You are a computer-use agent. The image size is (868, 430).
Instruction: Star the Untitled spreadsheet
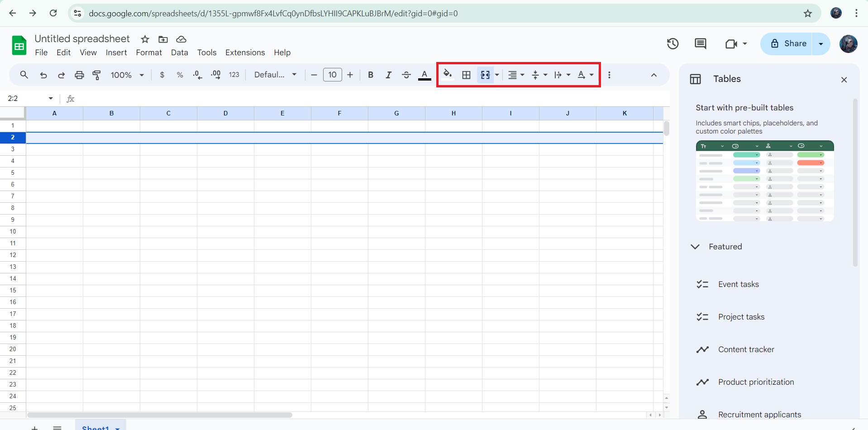pyautogui.click(x=145, y=39)
